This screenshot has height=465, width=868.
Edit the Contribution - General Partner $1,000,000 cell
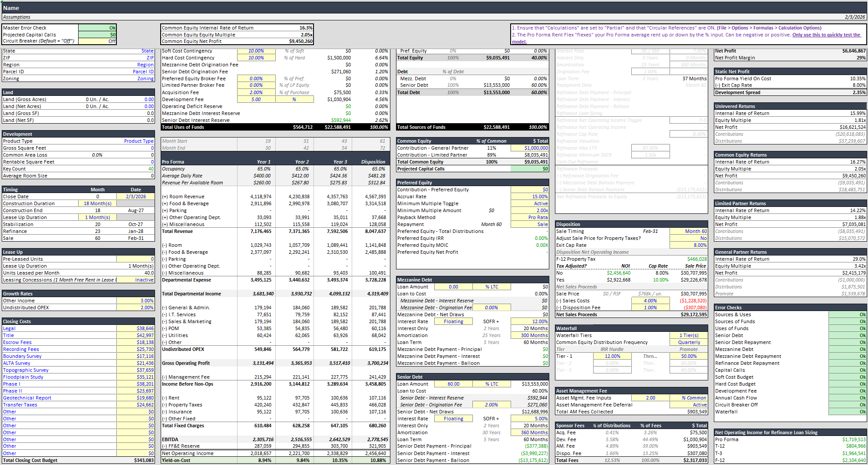[530, 148]
